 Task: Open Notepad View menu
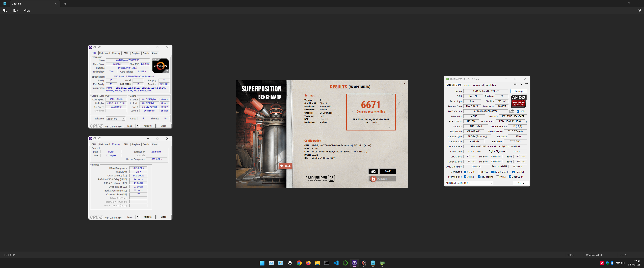pos(27,11)
